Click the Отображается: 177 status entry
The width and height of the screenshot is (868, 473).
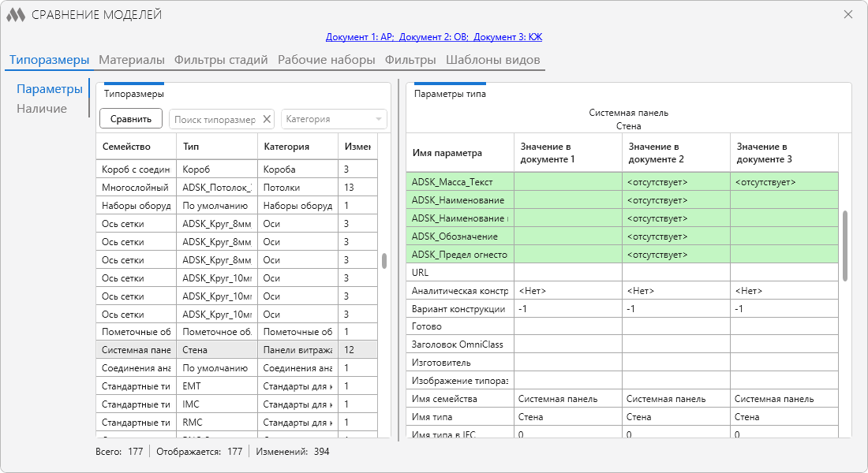pos(200,452)
